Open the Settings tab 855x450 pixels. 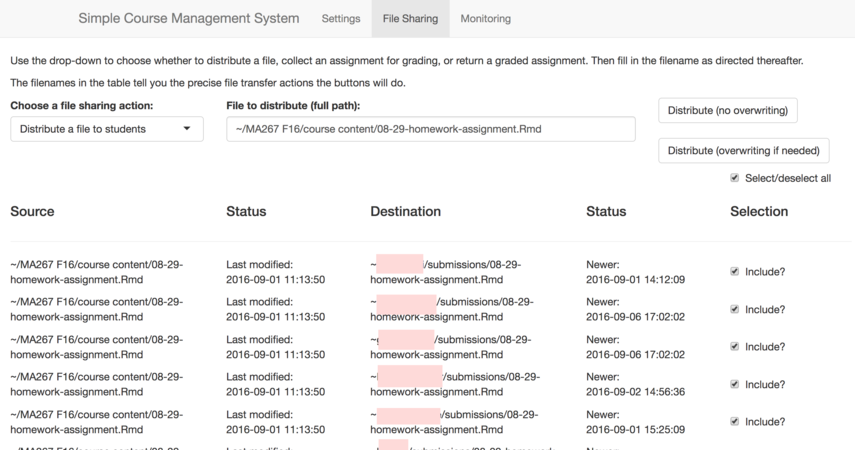[341, 19]
